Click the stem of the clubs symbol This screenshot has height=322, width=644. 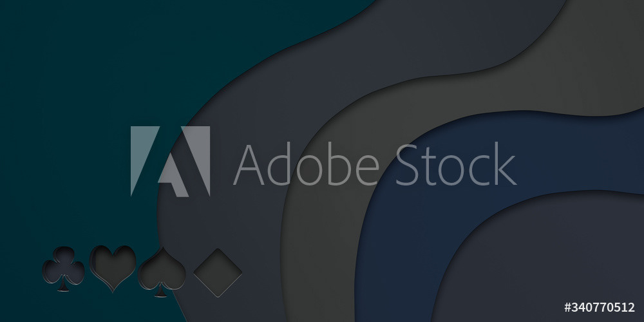[63, 287]
